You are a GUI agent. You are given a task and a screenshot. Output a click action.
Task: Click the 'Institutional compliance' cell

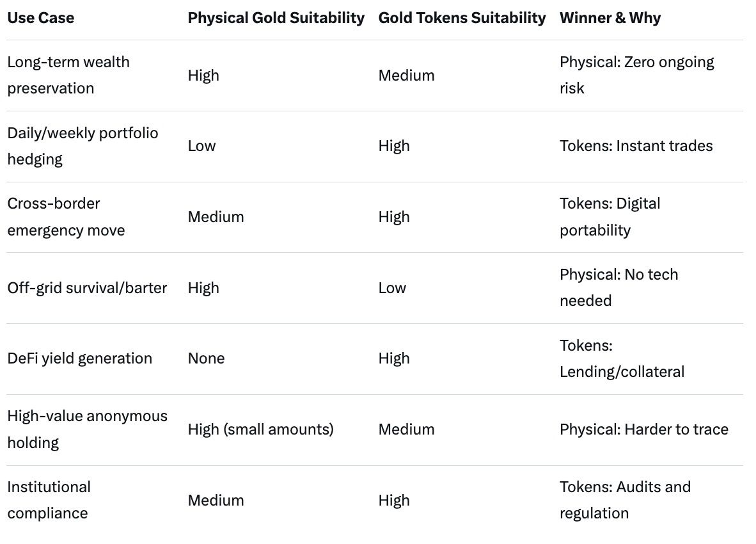coord(49,500)
